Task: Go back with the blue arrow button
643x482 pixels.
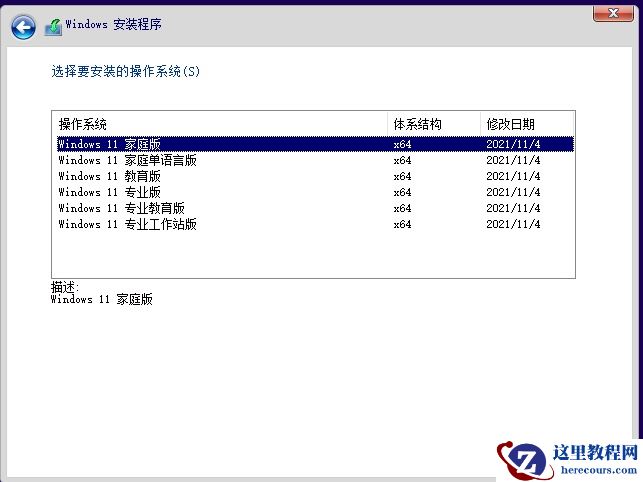Action: (23, 27)
